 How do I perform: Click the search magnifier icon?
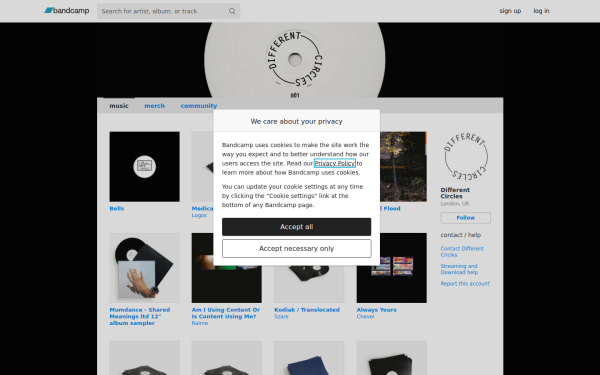pos(232,11)
